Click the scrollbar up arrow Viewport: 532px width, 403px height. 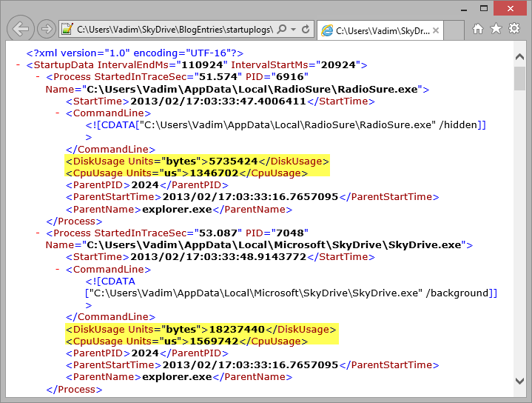tap(519, 56)
